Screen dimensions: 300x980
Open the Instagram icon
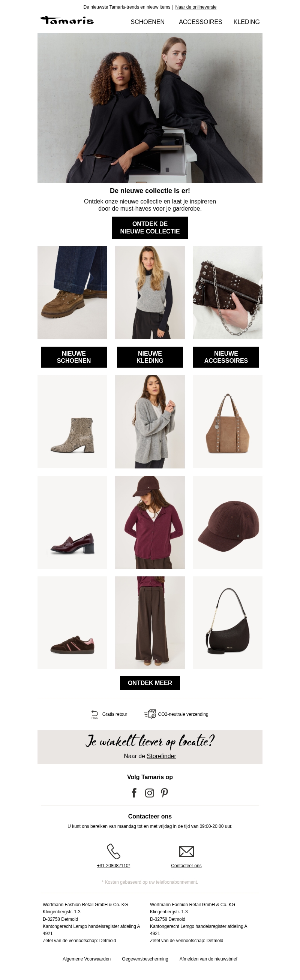coord(150,793)
